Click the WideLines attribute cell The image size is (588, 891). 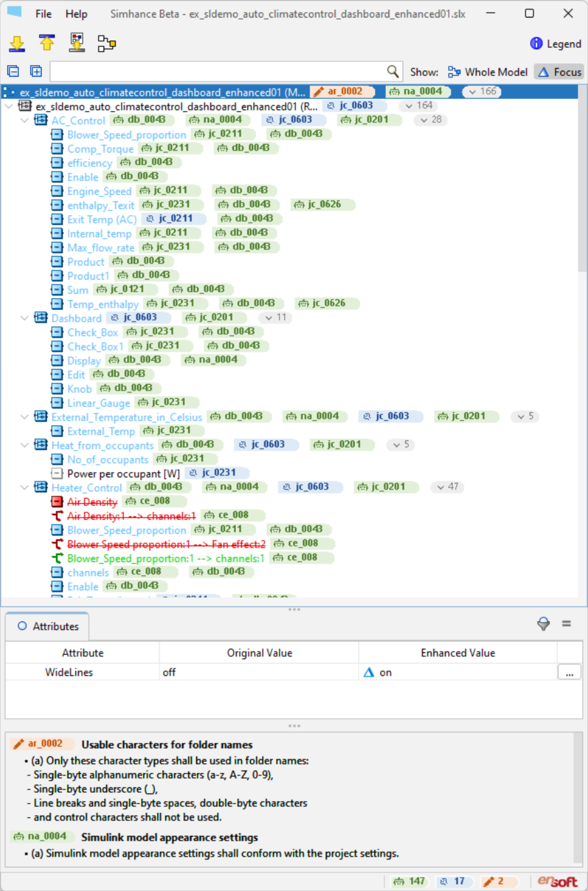point(83,672)
